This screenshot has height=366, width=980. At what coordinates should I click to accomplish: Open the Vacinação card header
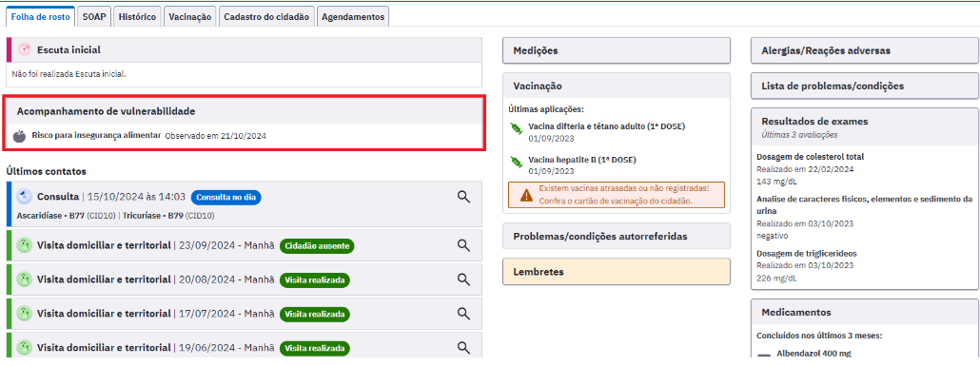[x=617, y=86]
